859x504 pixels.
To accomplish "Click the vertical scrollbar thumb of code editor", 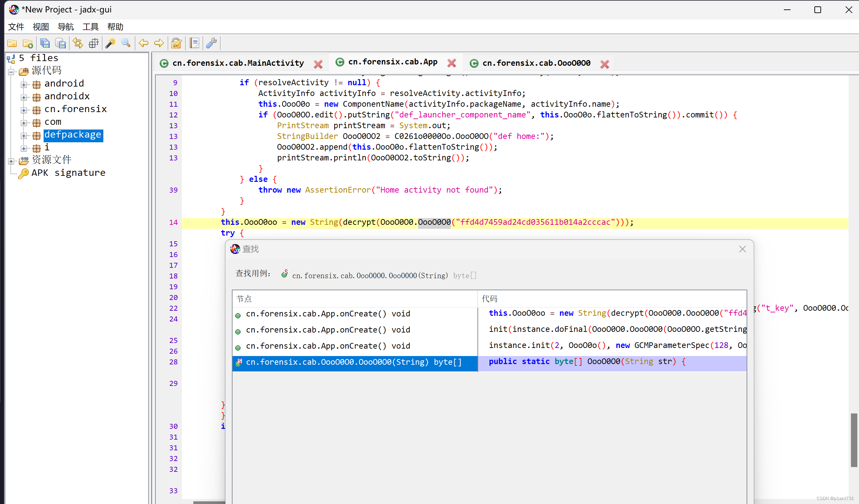I will pos(854,440).
